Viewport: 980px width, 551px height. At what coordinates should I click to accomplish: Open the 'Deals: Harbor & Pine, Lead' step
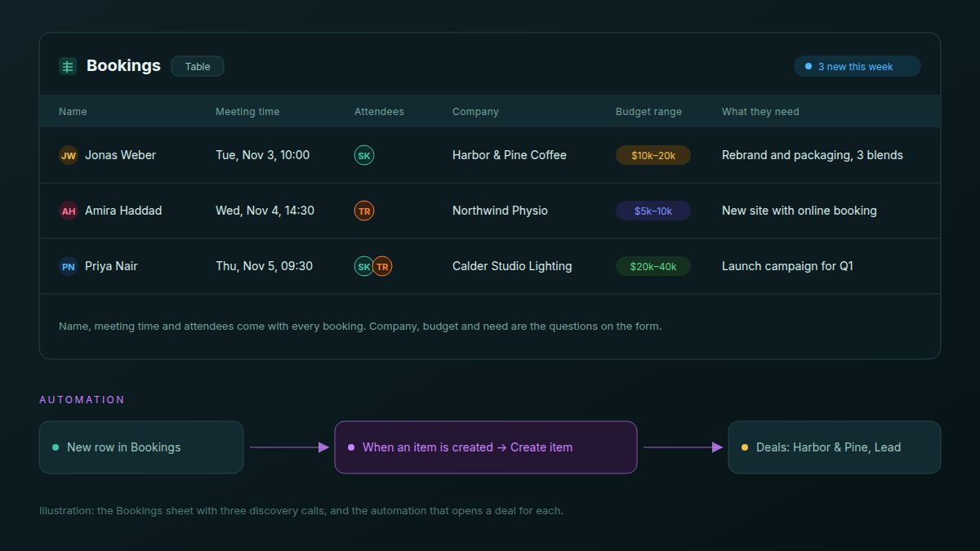point(835,447)
